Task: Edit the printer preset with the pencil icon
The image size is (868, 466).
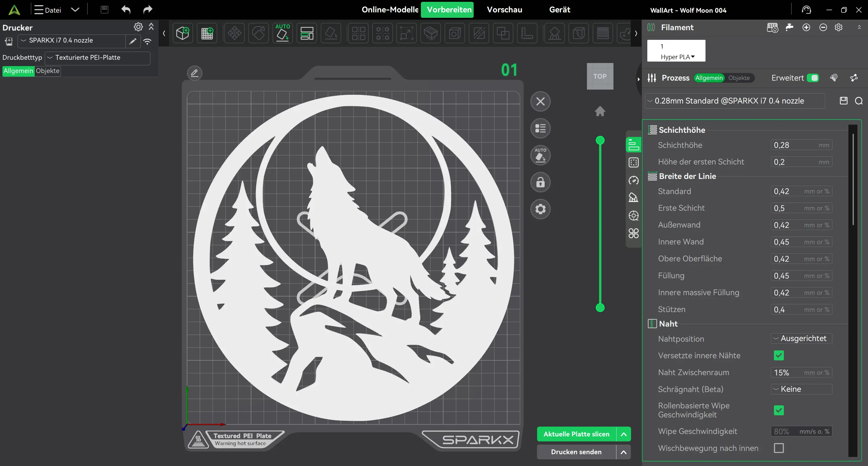Action: [133, 41]
